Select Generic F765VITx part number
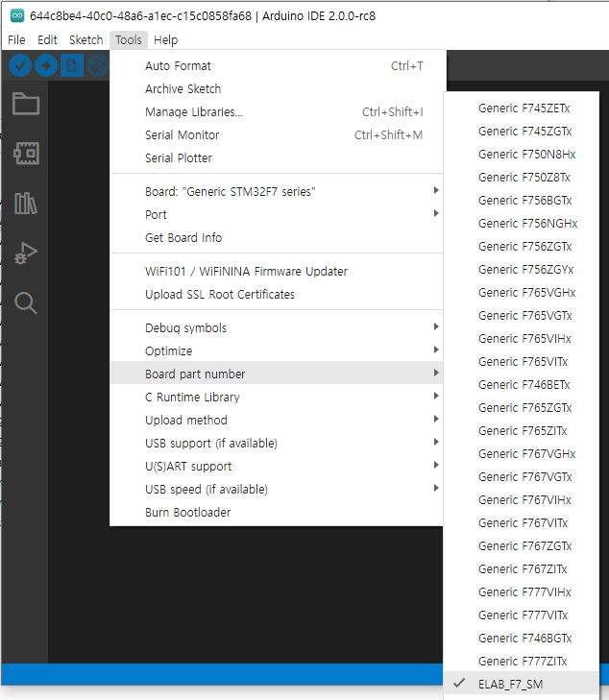 click(521, 362)
